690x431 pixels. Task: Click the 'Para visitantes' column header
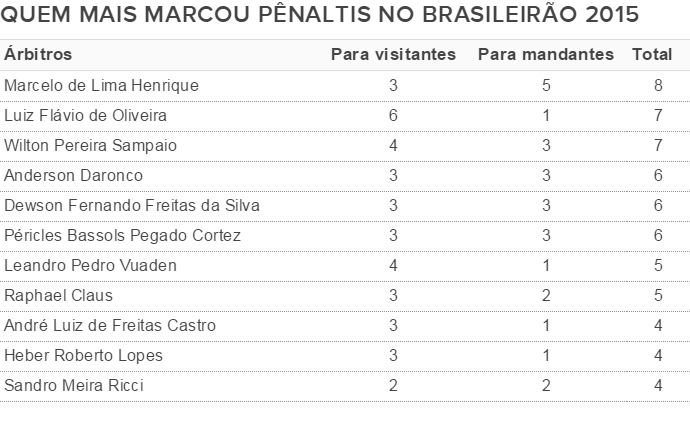(393, 54)
